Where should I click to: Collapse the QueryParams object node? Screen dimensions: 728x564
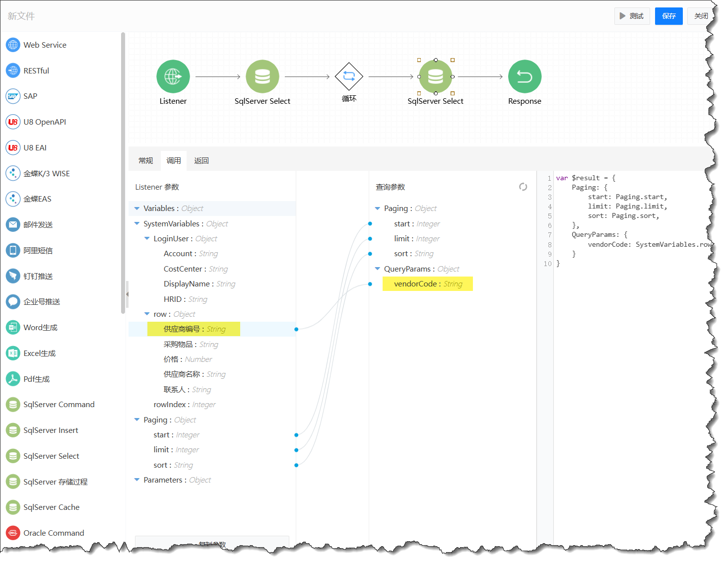[377, 269]
